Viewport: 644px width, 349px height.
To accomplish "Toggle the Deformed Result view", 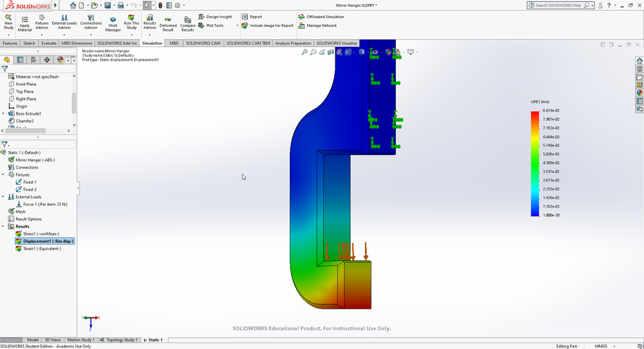I will click(x=168, y=24).
